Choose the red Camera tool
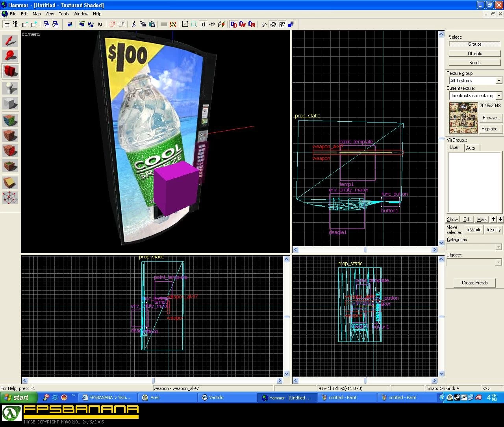This screenshot has height=427, width=504. (10, 71)
